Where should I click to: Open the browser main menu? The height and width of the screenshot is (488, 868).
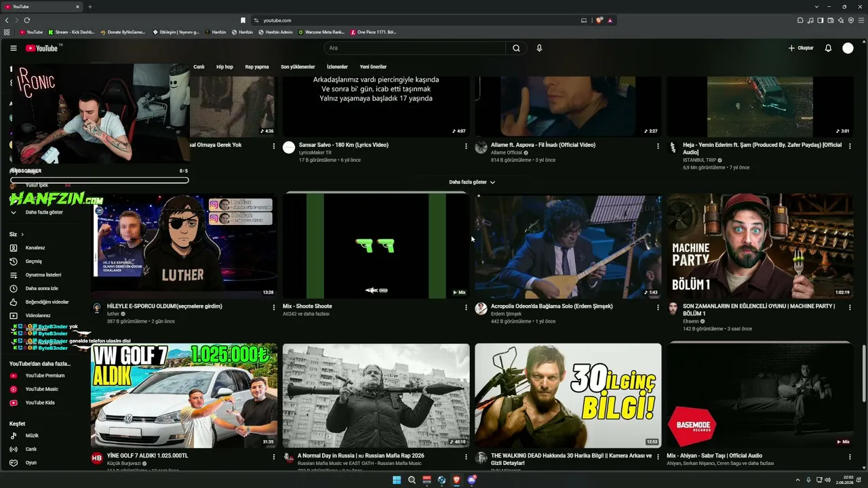[861, 20]
